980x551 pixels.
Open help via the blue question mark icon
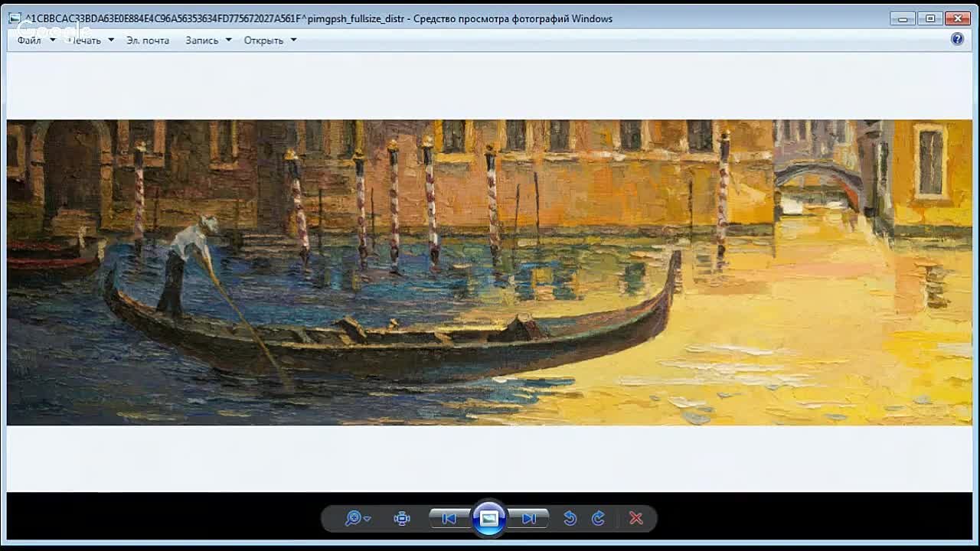957,39
